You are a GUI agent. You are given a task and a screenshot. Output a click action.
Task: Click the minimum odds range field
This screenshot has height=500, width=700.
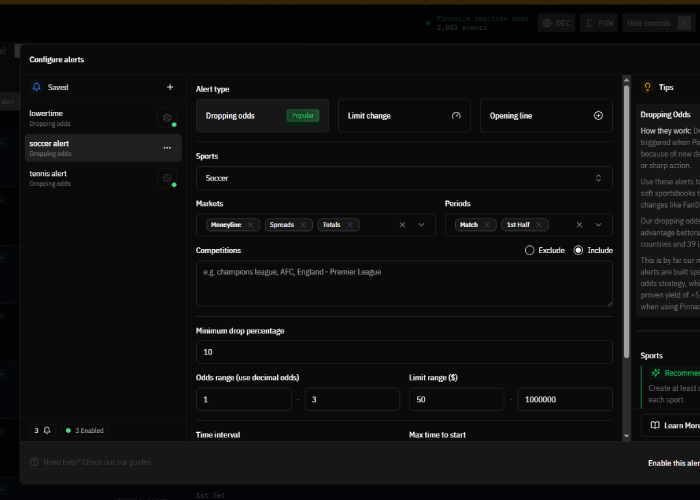pyautogui.click(x=244, y=399)
